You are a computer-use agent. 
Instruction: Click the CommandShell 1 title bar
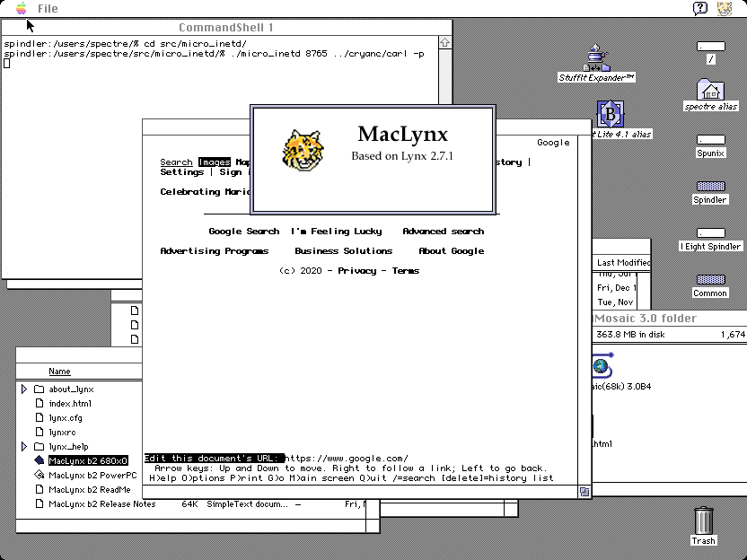coord(226,27)
